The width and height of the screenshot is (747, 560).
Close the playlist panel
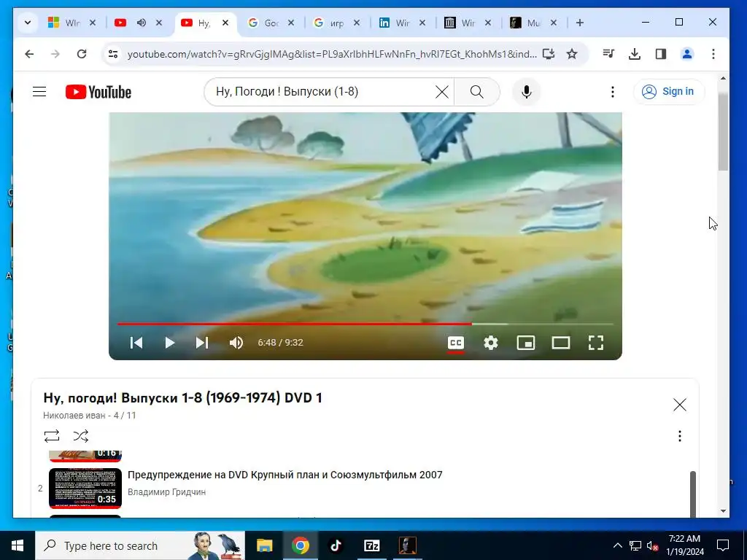click(x=680, y=405)
